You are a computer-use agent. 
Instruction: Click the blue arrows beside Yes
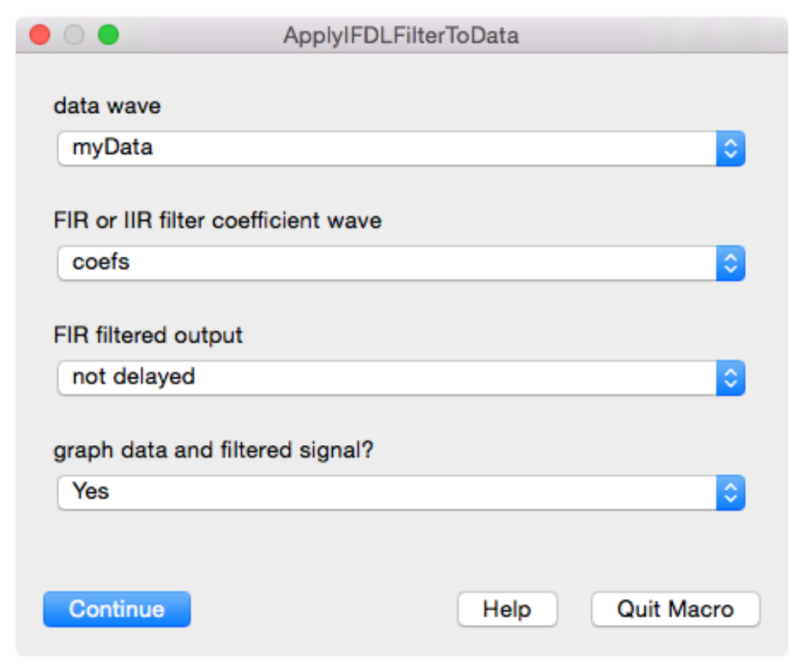click(730, 492)
